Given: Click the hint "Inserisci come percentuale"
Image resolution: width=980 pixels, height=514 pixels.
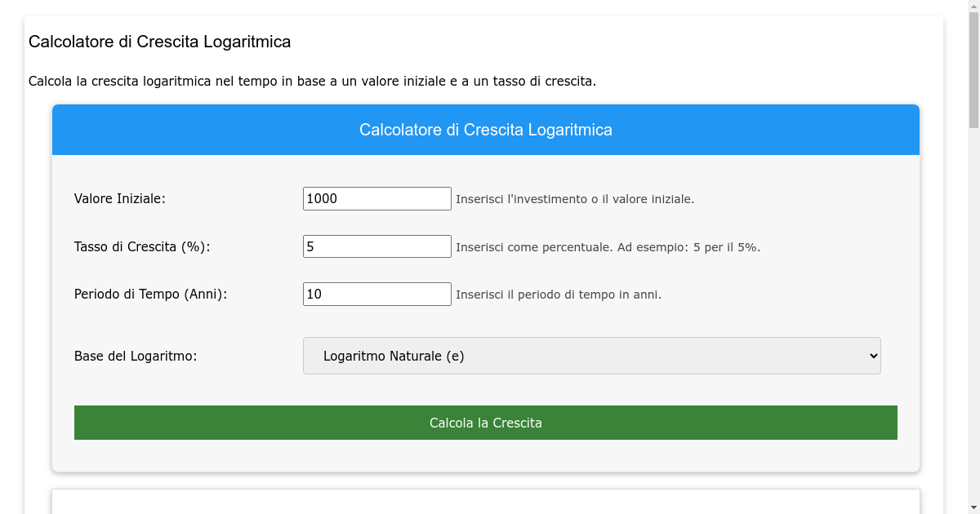Looking at the screenshot, I should (x=608, y=247).
